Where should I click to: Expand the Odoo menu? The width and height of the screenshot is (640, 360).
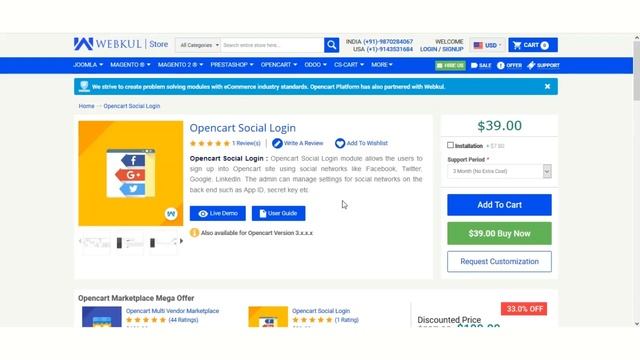pos(316,65)
